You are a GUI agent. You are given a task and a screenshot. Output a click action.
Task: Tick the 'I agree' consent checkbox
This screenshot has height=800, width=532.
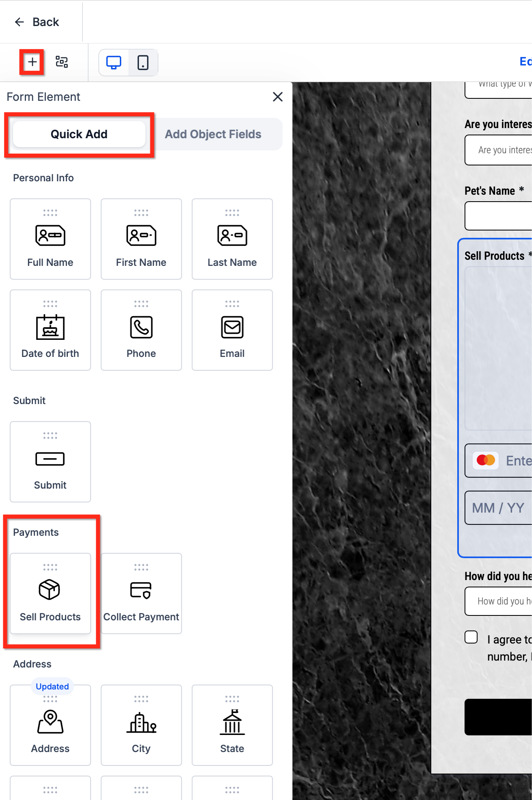(x=471, y=637)
